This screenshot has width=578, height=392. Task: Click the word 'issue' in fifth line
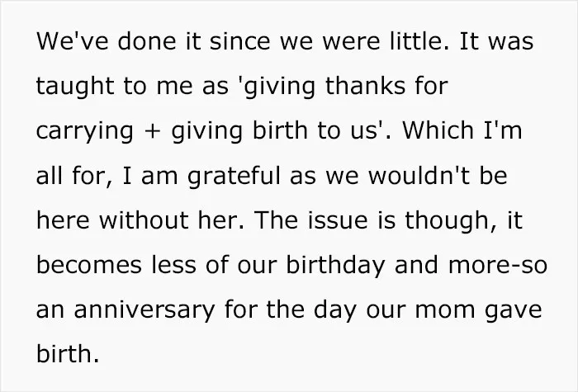(x=338, y=220)
